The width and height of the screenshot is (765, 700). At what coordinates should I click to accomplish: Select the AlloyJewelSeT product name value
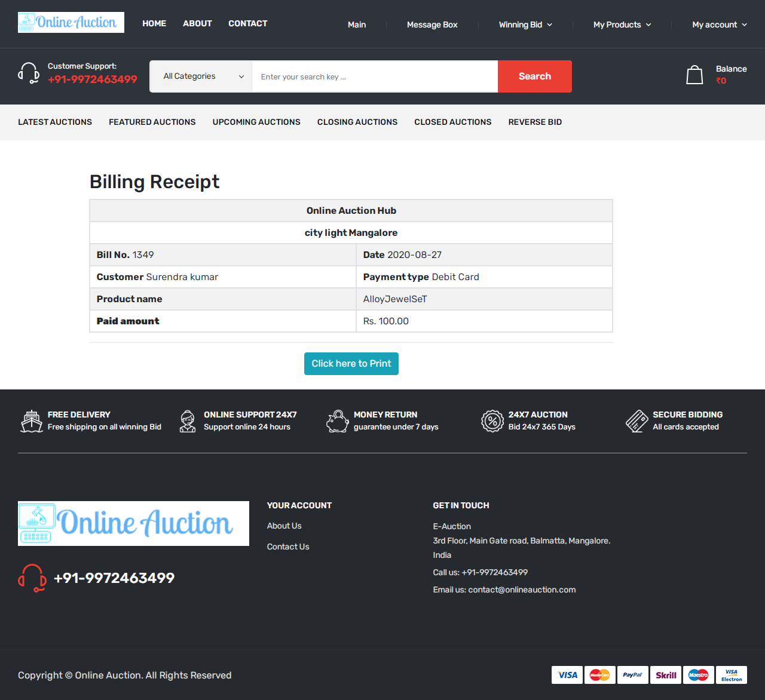[x=395, y=299]
